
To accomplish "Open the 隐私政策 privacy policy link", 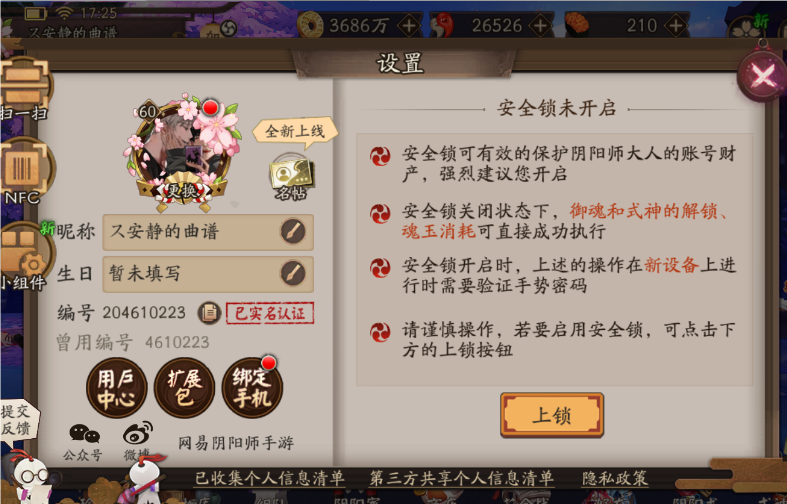I will [614, 478].
